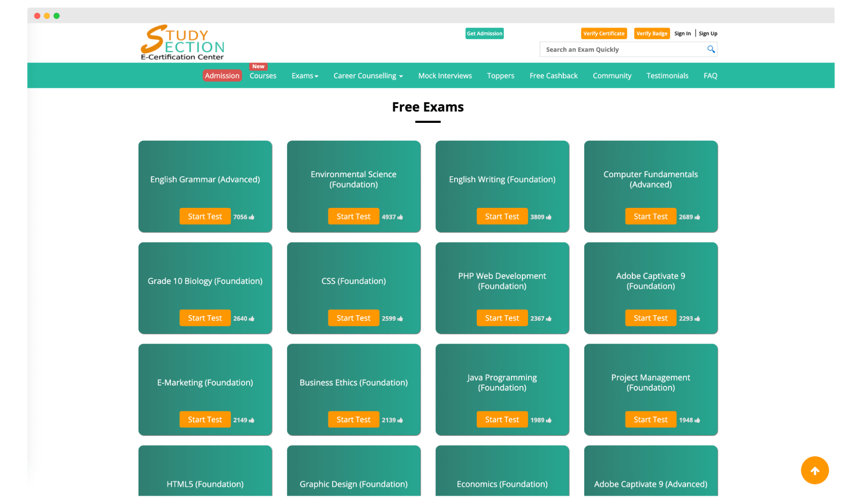Click thumbs-up 2293 on Adobe Captivate 9 (Foundation)
Image resolution: width=862 pixels, height=504 pixels.
pyautogui.click(x=697, y=319)
